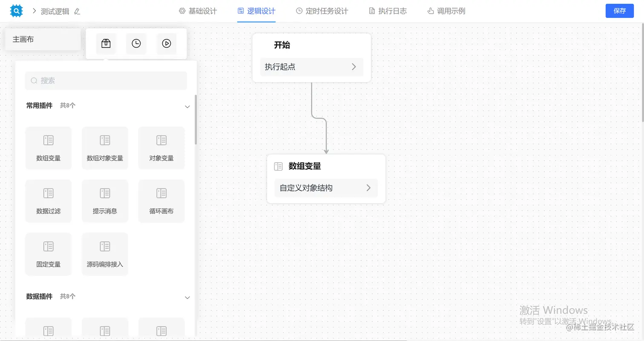Image resolution: width=644 pixels, height=341 pixels.
Task: Focus the 搜索 plugin search field
Action: pyautogui.click(x=106, y=80)
